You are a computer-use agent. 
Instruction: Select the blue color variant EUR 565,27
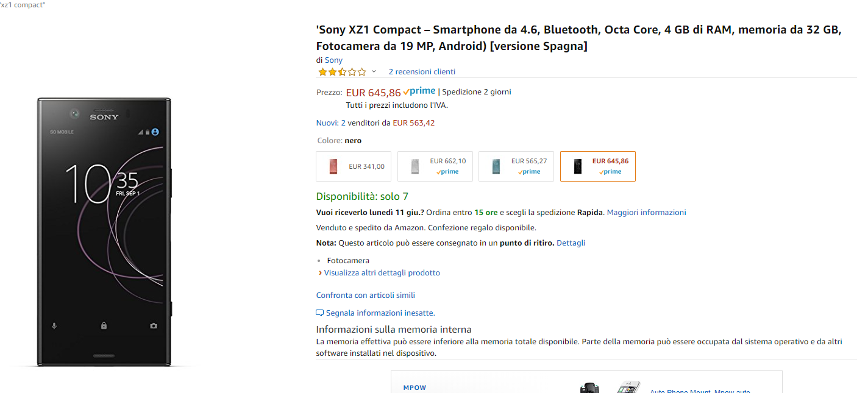[516, 166]
